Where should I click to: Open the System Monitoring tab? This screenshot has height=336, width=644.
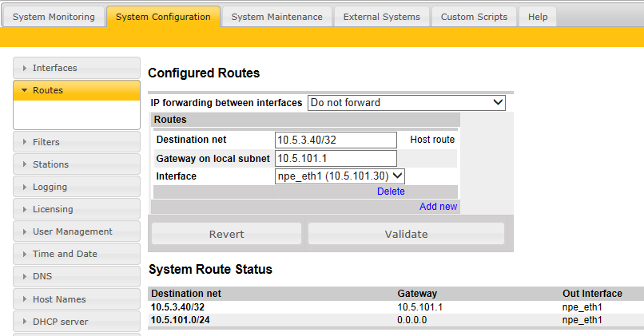(x=54, y=17)
